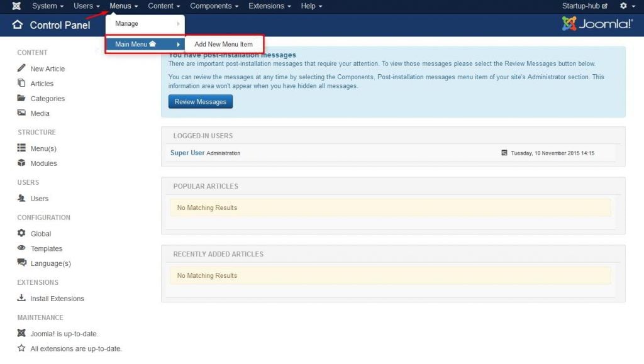Viewport: 644px width, 364px height.
Task: Click the Control Panel home icon
Action: coord(18,25)
